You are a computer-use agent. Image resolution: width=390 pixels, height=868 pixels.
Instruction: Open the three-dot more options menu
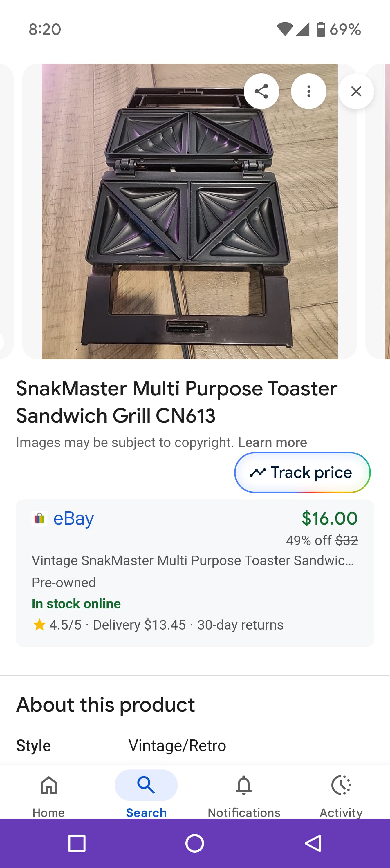(308, 91)
